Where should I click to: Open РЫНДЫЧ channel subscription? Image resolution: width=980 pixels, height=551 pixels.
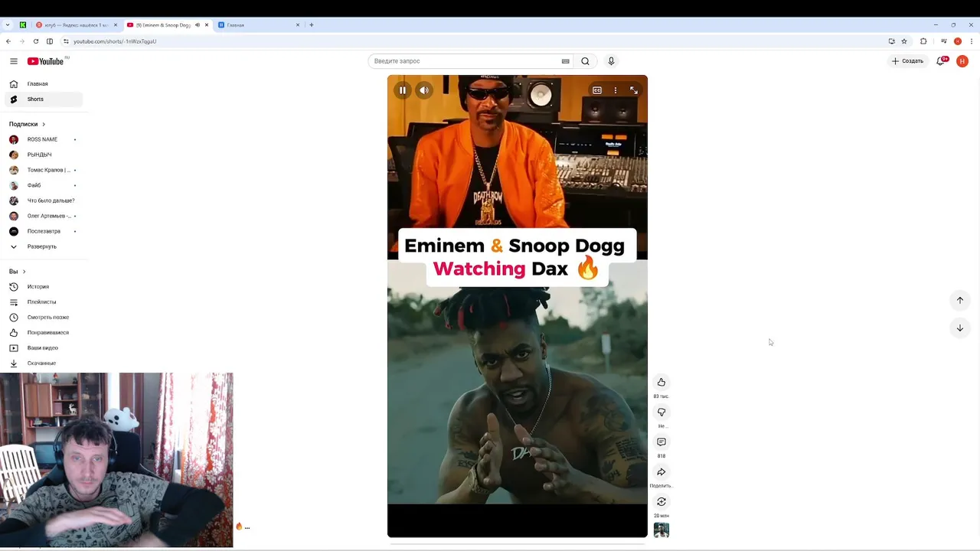[x=44, y=155]
